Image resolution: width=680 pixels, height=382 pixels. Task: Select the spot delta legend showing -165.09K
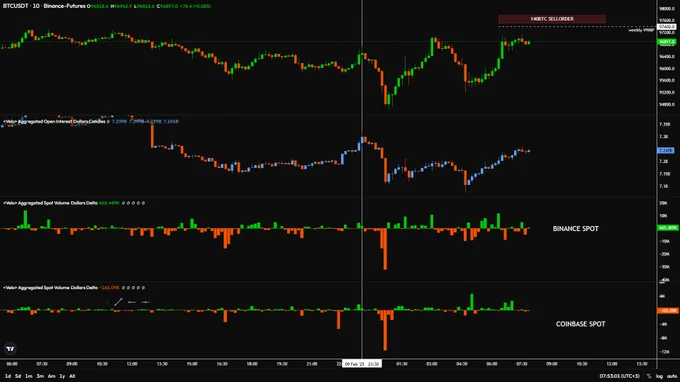pyautogui.click(x=50, y=287)
